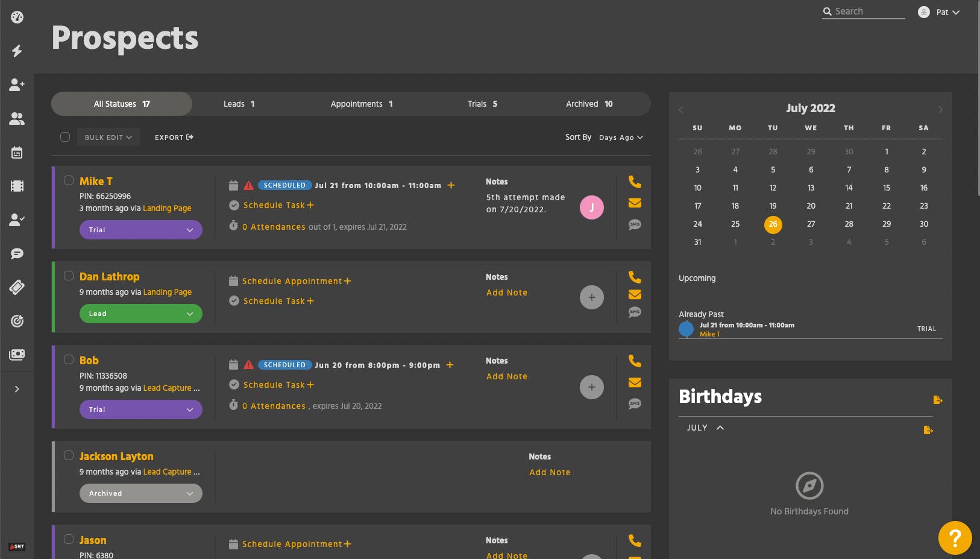Click Schedule Task for Mike T
The height and width of the screenshot is (559, 980).
[278, 205]
